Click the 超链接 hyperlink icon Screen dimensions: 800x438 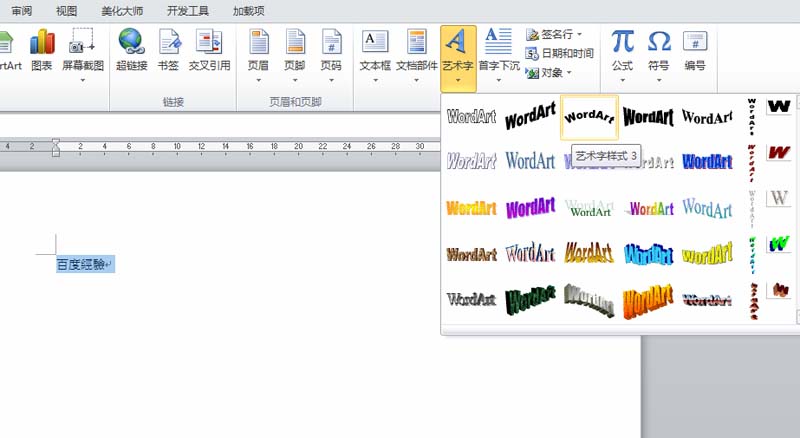130,50
